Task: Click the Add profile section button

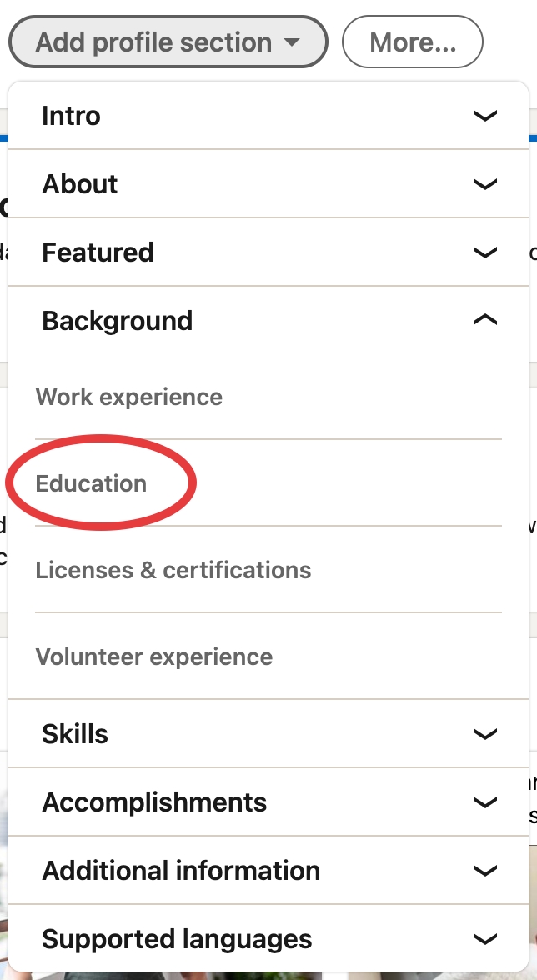Action: point(167,42)
